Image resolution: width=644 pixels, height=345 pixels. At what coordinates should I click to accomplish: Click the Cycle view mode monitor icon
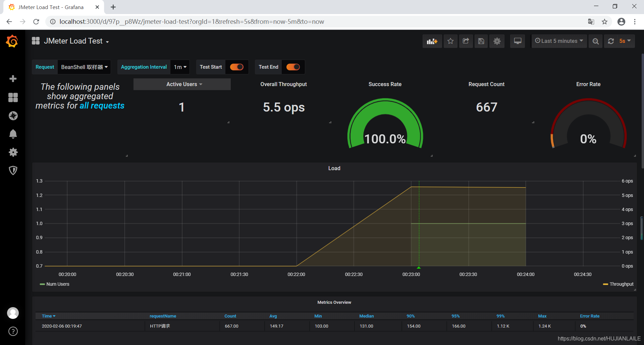pyautogui.click(x=518, y=41)
